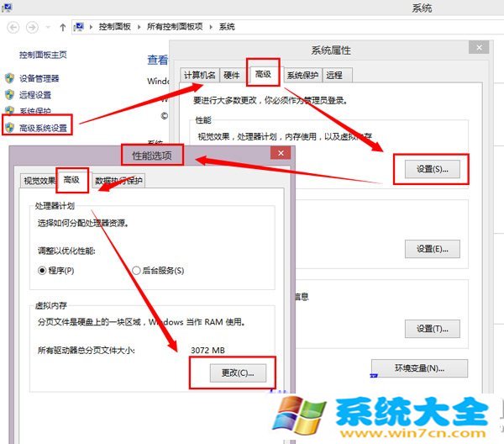This screenshot has width=504, height=444.
Task: Click the Forward navigation arrow
Action: [x=32, y=28]
